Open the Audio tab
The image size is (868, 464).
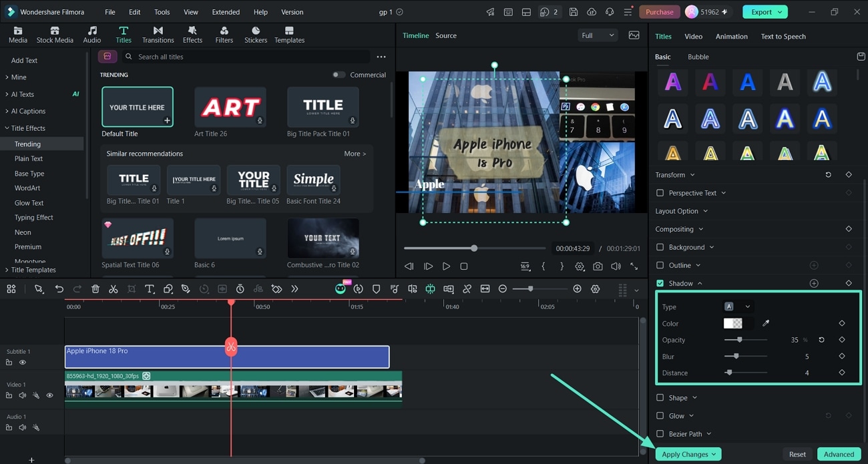coord(92,35)
